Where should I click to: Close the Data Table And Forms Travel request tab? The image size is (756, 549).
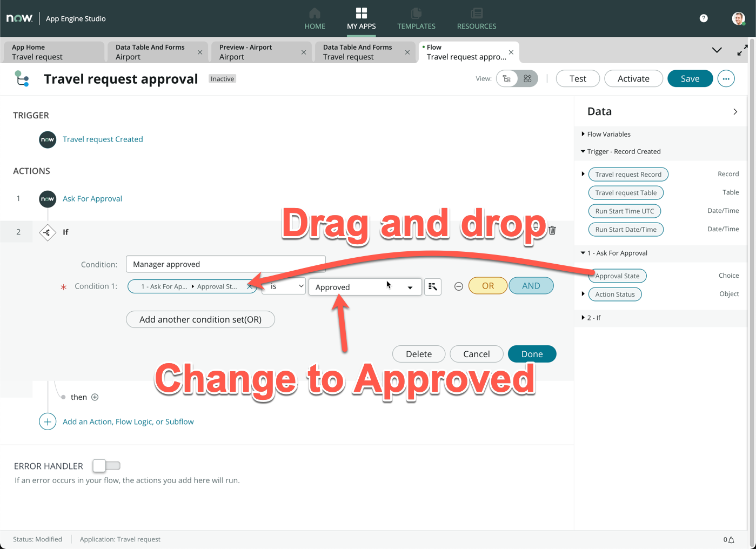coord(407,52)
